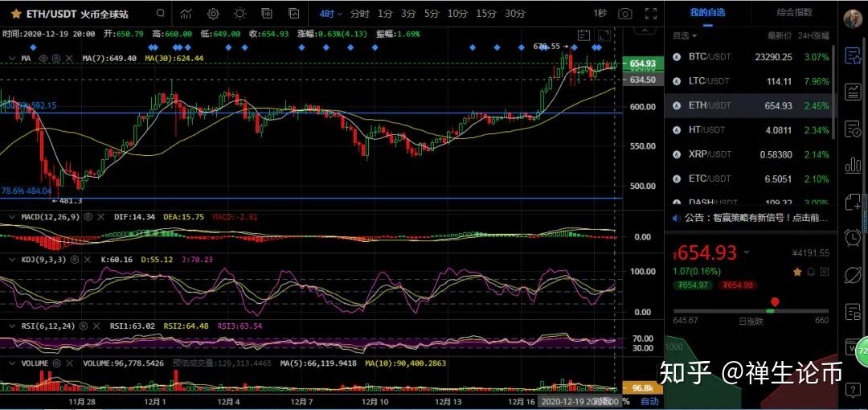Sort watchlist by 24H涨幅 column

[813, 35]
